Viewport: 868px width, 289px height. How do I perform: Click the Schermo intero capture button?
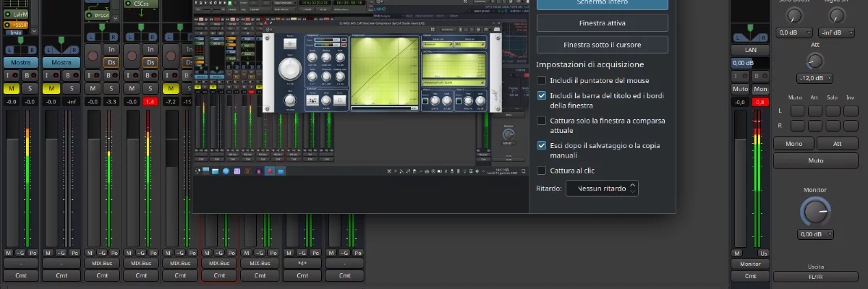[602, 4]
